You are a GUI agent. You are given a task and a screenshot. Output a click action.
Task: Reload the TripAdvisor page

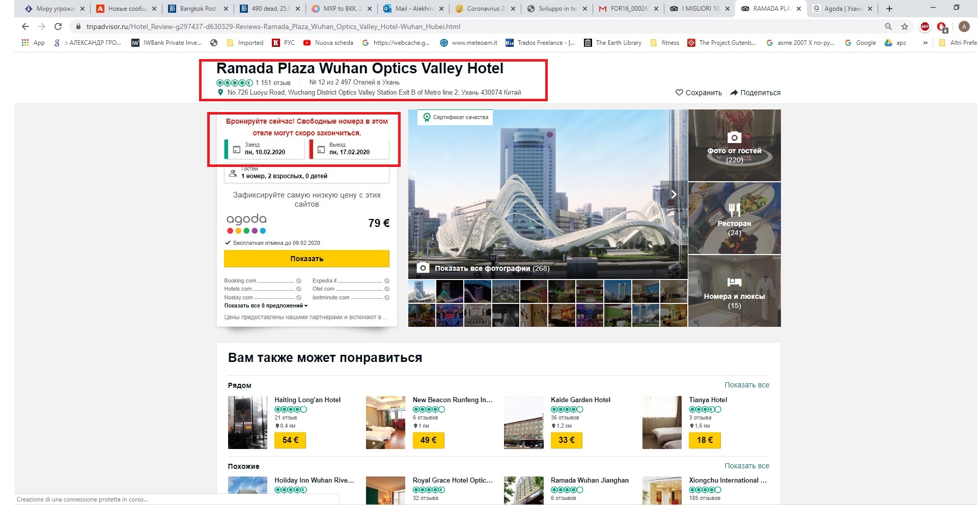pos(58,26)
